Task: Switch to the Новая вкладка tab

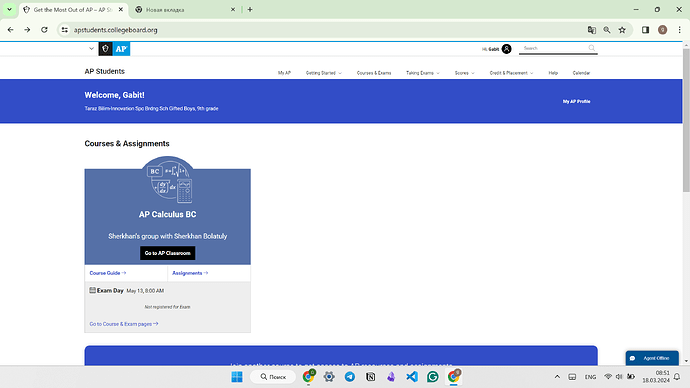Action: pos(185,10)
